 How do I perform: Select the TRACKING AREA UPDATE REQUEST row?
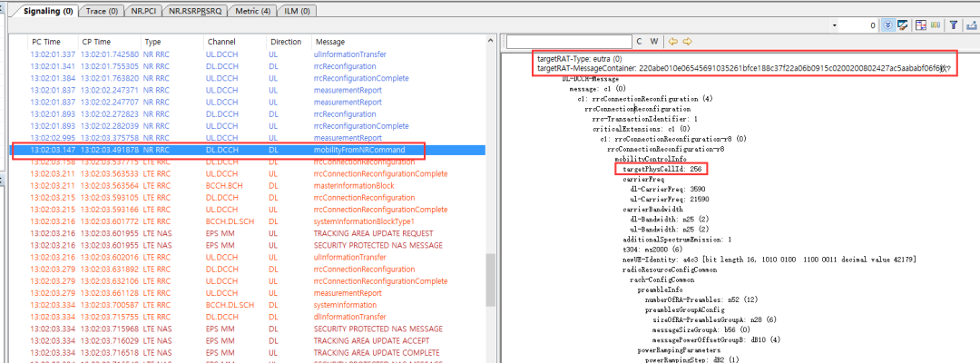pyautogui.click(x=248, y=233)
